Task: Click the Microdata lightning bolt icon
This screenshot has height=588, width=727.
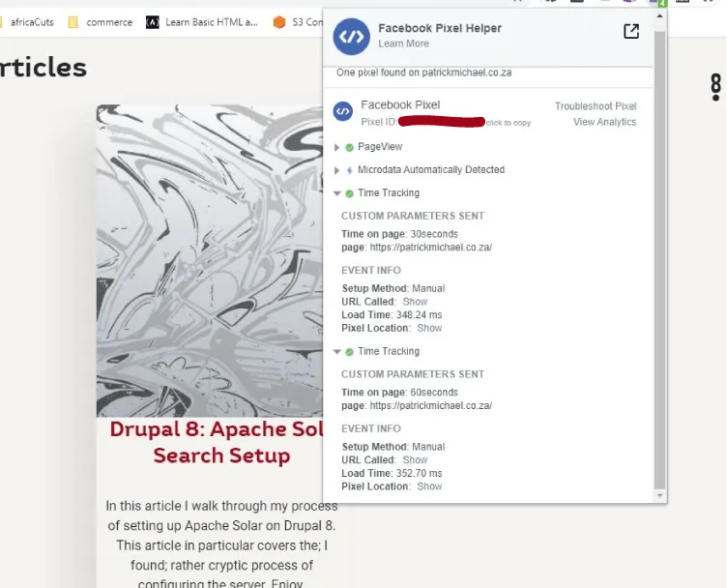Action: [x=349, y=170]
